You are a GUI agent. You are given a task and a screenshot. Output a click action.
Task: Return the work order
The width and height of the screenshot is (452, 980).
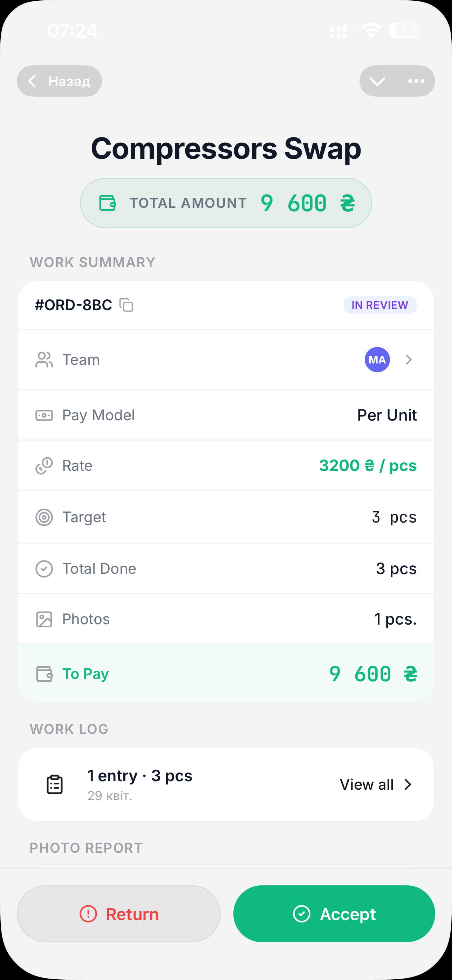tap(119, 914)
